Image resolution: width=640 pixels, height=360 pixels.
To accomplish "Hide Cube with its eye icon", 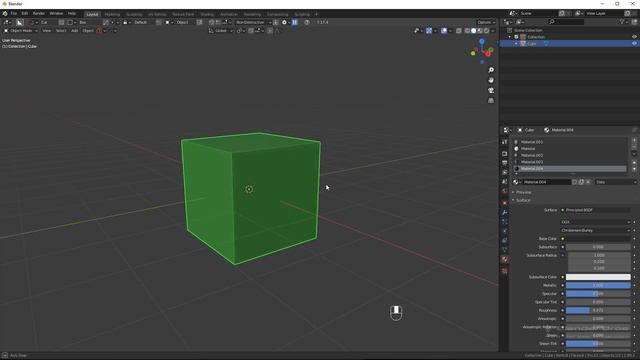I will coord(634,43).
